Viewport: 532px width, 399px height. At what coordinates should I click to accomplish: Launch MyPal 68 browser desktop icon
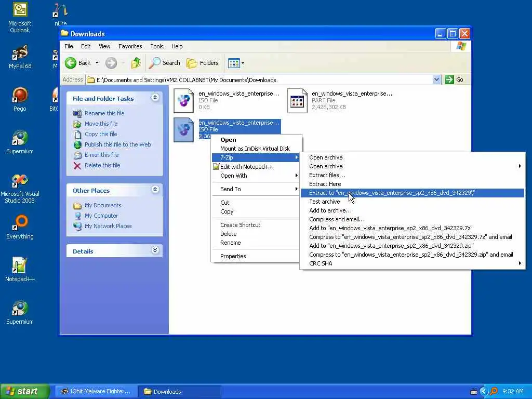click(x=20, y=57)
